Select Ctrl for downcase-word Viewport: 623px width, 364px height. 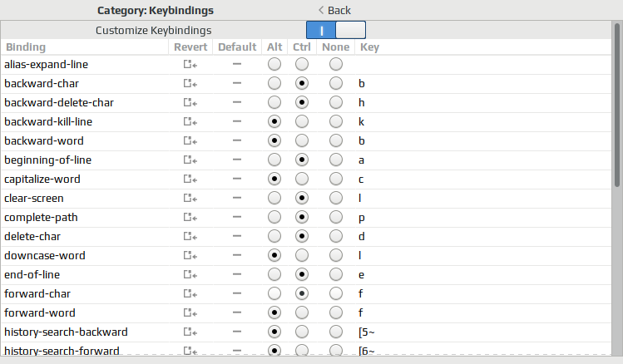pyautogui.click(x=302, y=255)
